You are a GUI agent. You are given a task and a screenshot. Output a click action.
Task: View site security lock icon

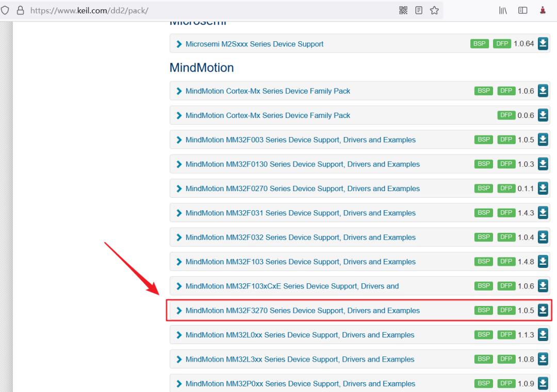[x=21, y=10]
